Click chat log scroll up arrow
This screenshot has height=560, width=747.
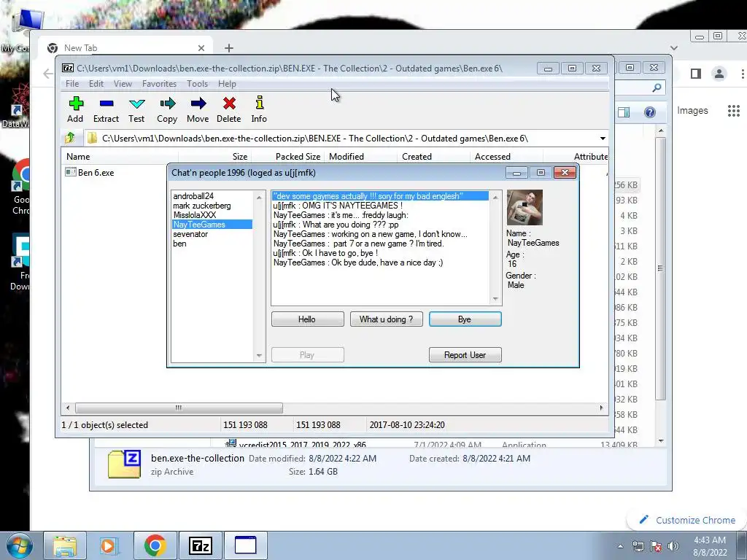point(495,197)
